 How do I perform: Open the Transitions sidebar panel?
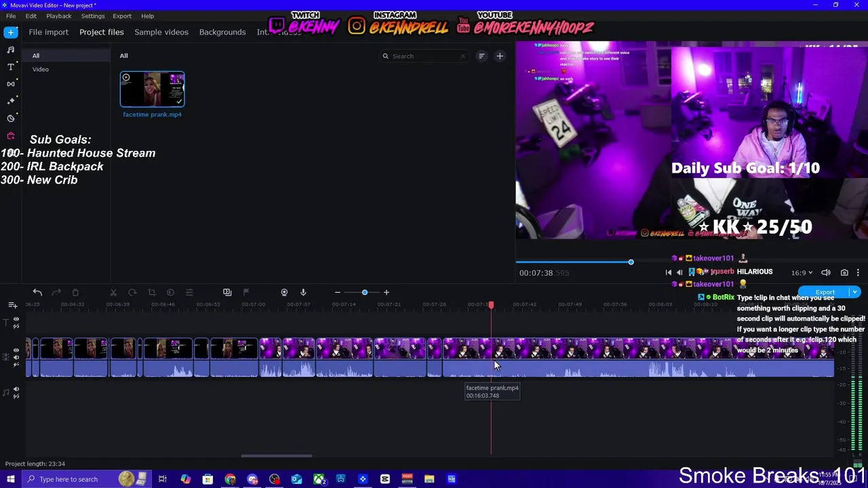tap(11, 83)
